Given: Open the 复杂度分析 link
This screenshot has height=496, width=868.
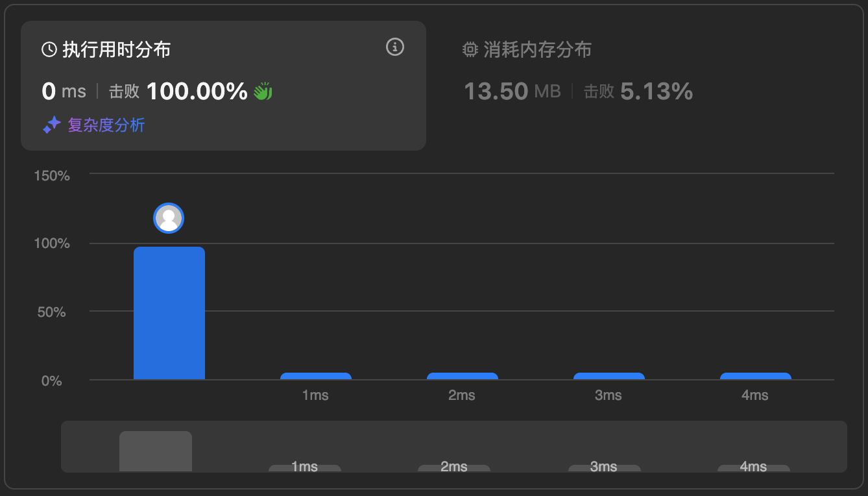Looking at the screenshot, I should (x=106, y=125).
